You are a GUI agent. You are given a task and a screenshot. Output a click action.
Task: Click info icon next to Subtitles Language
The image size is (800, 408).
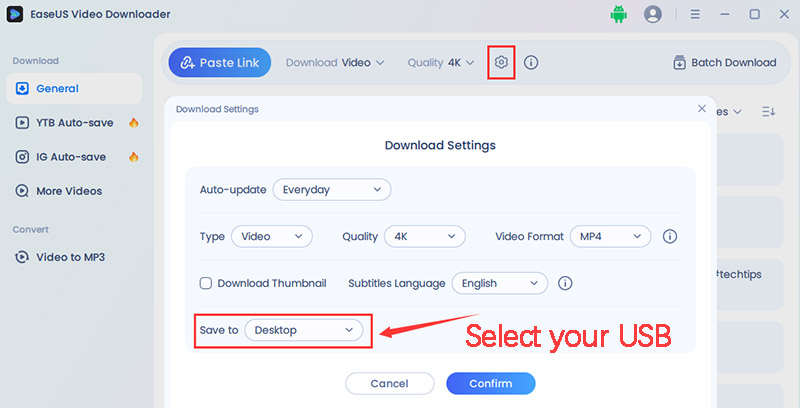565,283
